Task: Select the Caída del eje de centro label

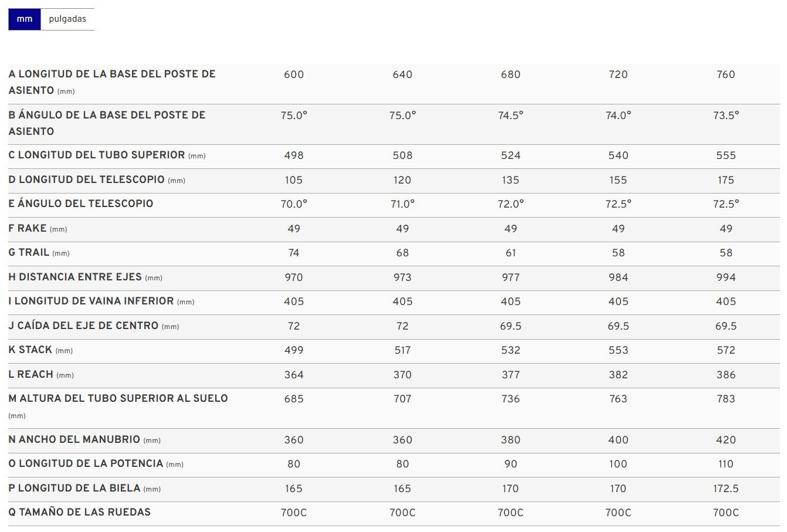Action: click(94, 326)
